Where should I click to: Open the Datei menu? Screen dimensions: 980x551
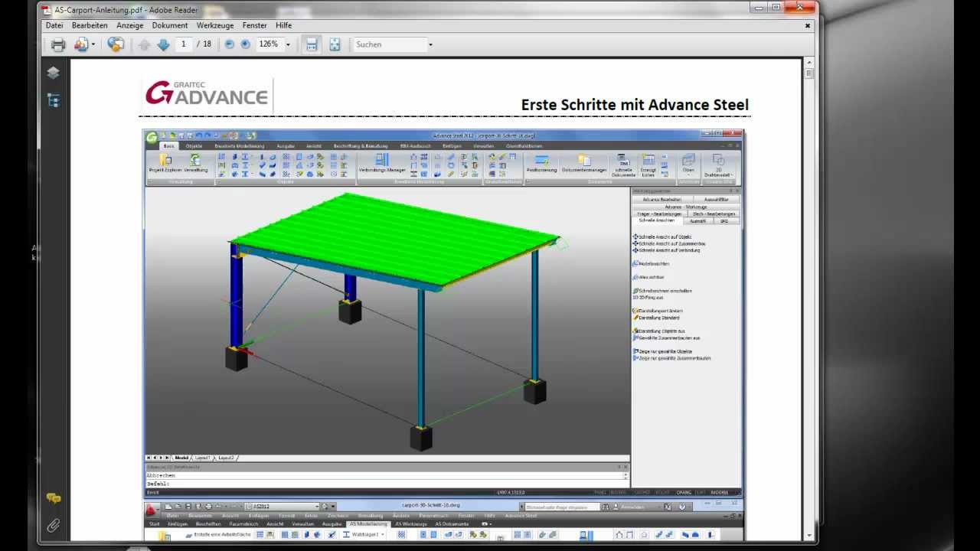pyautogui.click(x=54, y=25)
